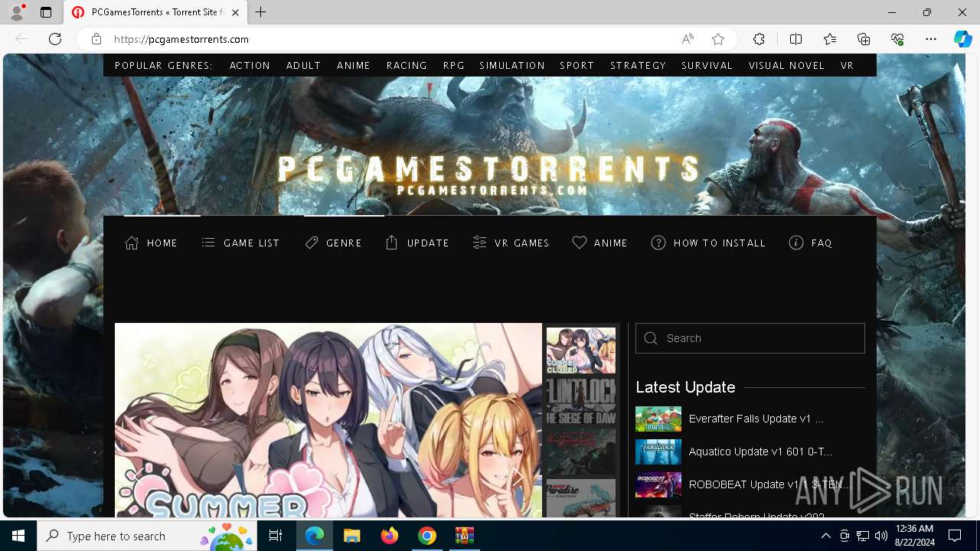980x551 pixels.
Task: Open the Favorites list icon
Action: [x=830, y=39]
